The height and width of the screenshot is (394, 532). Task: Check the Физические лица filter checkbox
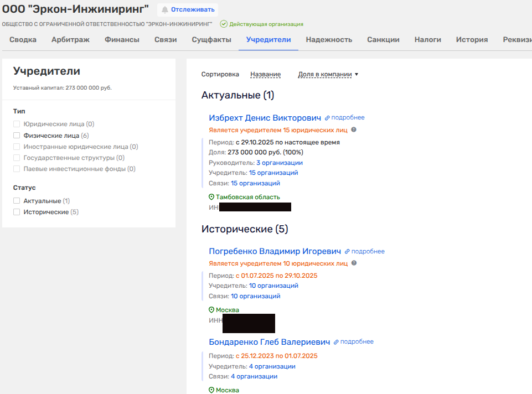(x=17, y=136)
